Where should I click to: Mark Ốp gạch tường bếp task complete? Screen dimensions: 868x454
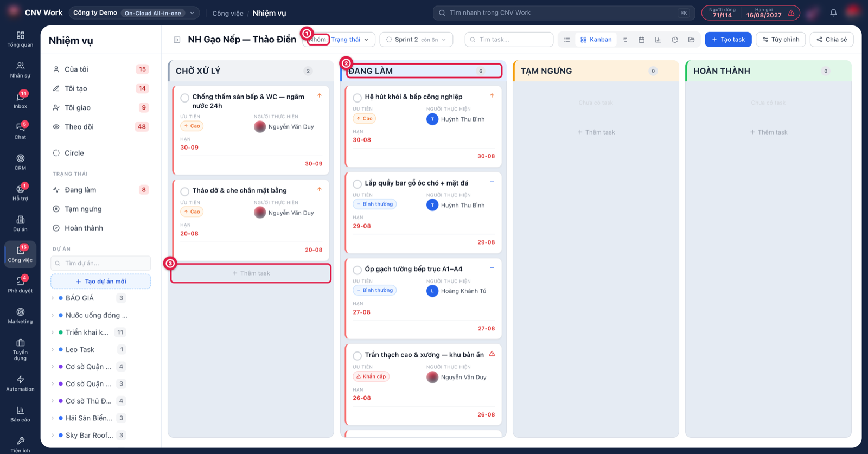point(357,270)
